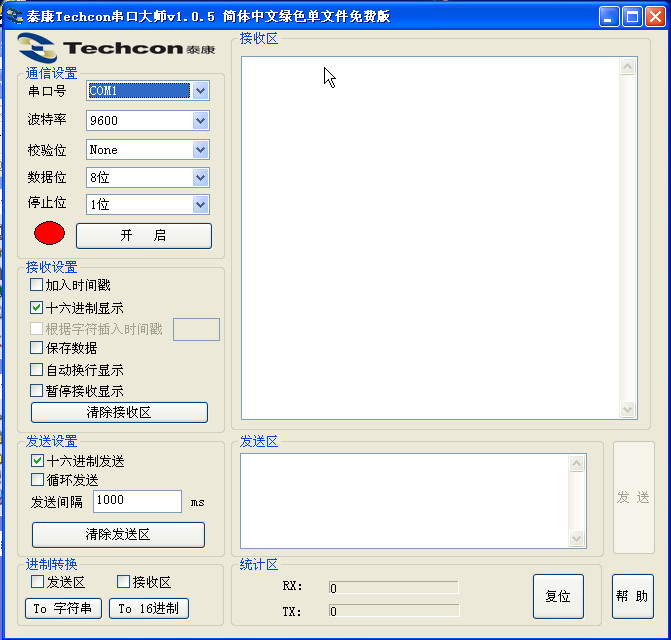Click the 发送间隔 1000 input field
The width and height of the screenshot is (671, 640).
click(x=137, y=501)
